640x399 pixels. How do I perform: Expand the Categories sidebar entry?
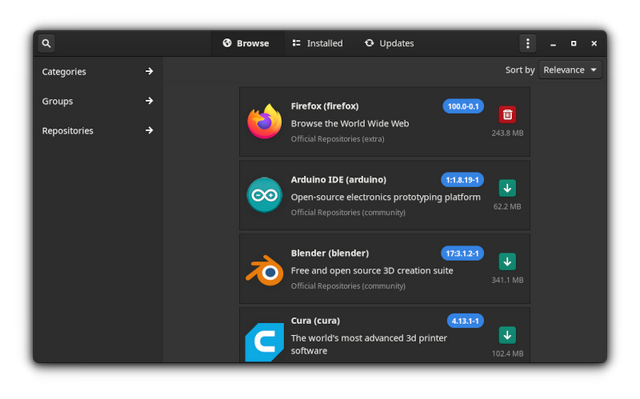coord(98,72)
